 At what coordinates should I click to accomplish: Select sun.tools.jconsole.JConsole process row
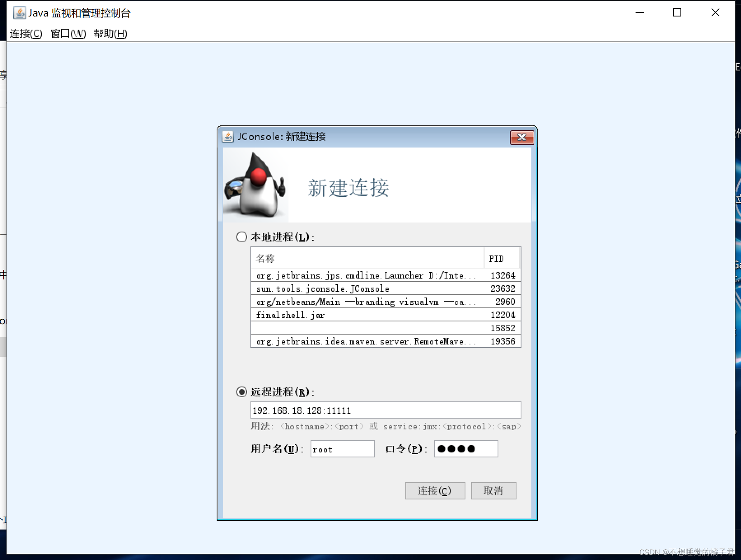[x=386, y=288]
